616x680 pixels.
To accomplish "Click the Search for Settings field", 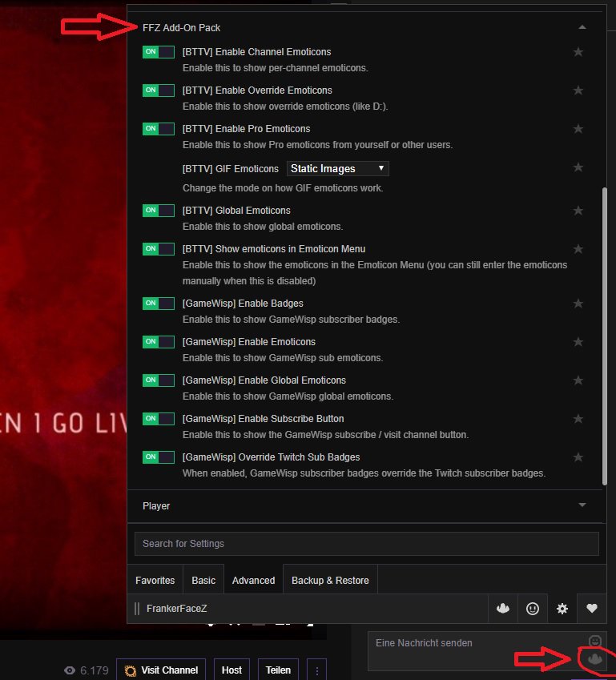I will (367, 544).
